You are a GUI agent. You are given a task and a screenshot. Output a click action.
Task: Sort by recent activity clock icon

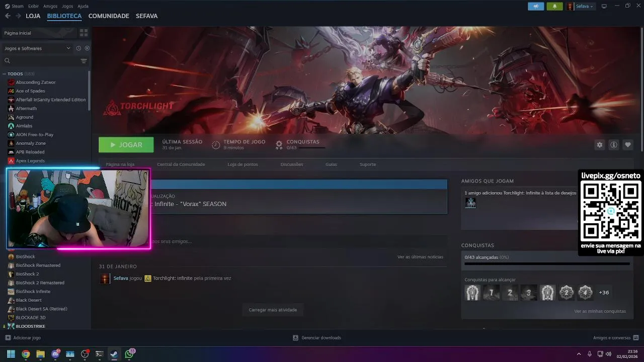(78, 48)
